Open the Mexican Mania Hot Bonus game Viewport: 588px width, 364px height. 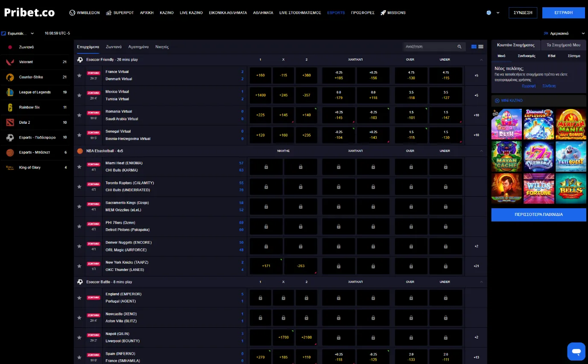571,124
